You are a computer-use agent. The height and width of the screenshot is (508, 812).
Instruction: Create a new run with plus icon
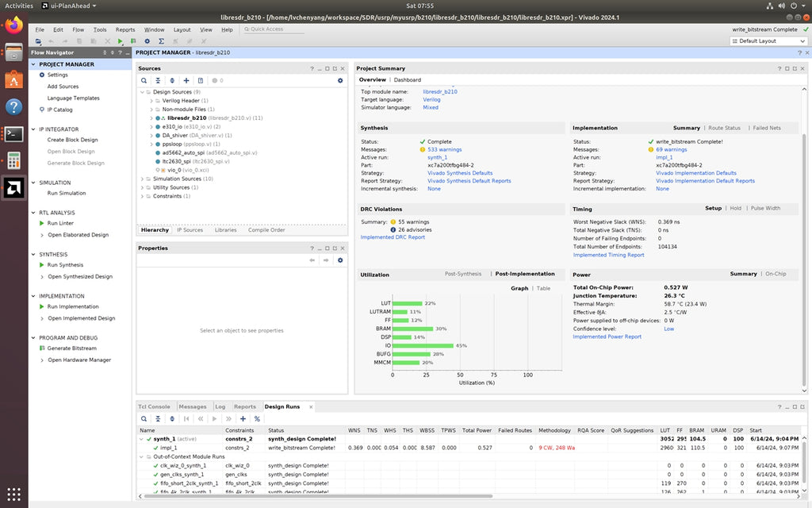tap(243, 419)
